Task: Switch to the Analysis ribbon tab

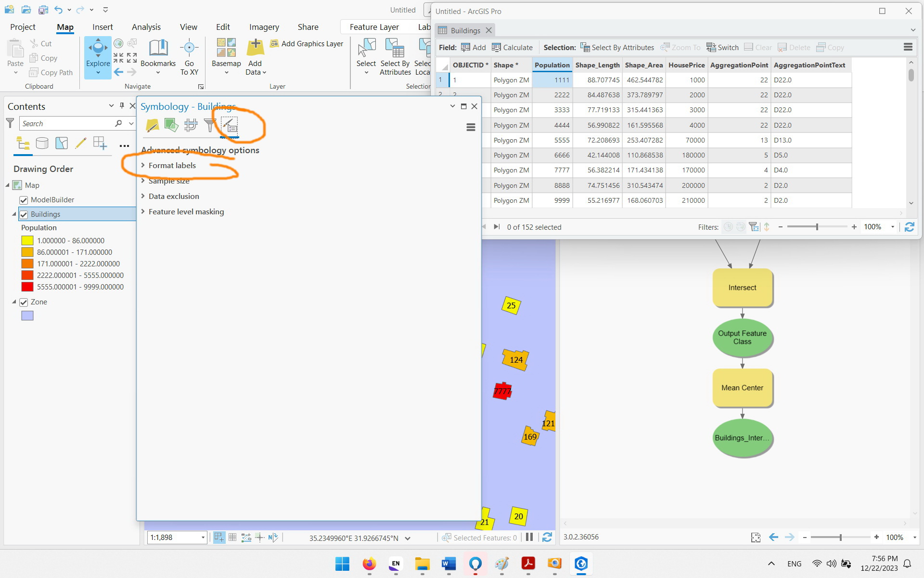Action: click(146, 27)
